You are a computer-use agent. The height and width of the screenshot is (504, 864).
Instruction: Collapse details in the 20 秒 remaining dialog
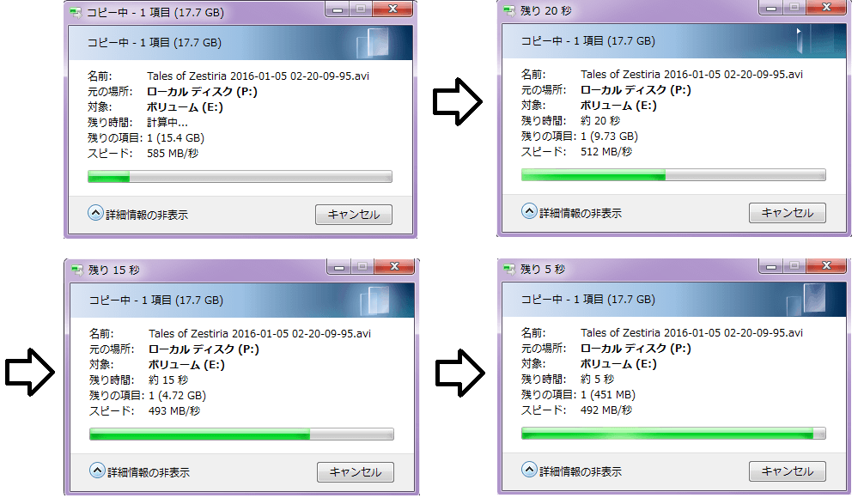coord(571,212)
